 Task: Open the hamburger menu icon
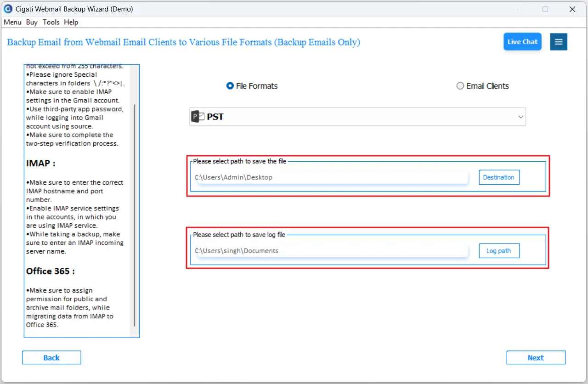point(559,42)
